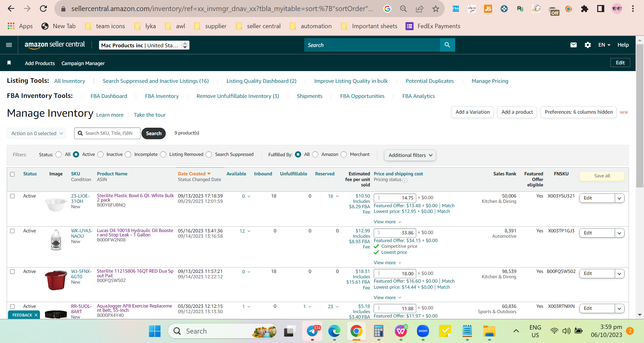Image resolution: width=644 pixels, height=343 pixels.
Task: Select the Incomplete status filter
Action: pyautogui.click(x=128, y=155)
